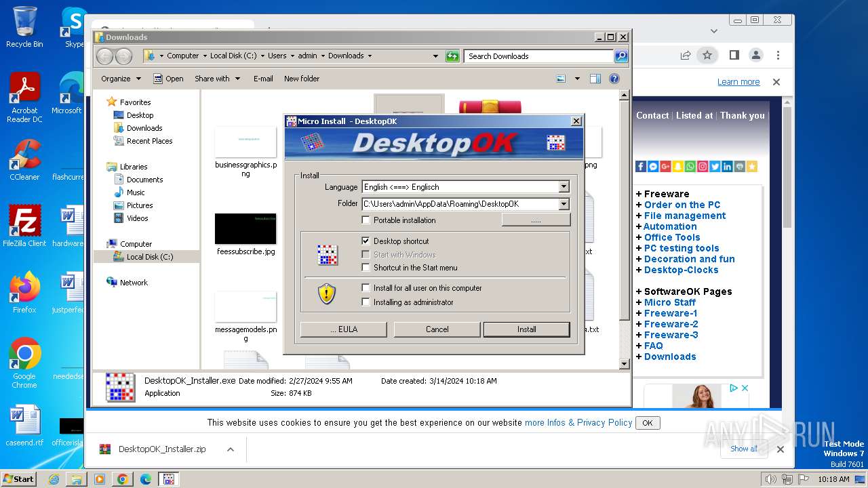This screenshot has width=868, height=488.
Task: Click the Learn more link
Action: [738, 82]
